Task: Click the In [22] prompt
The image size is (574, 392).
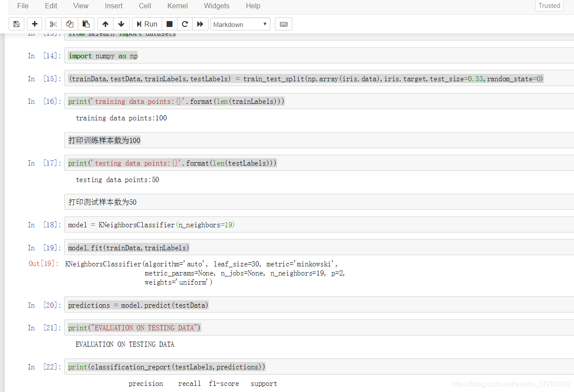Action: point(44,367)
